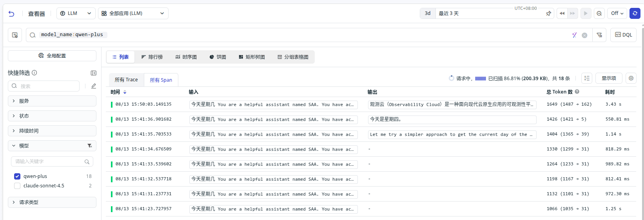
Task: Expand the 状态 filter section
Action: pos(52,116)
